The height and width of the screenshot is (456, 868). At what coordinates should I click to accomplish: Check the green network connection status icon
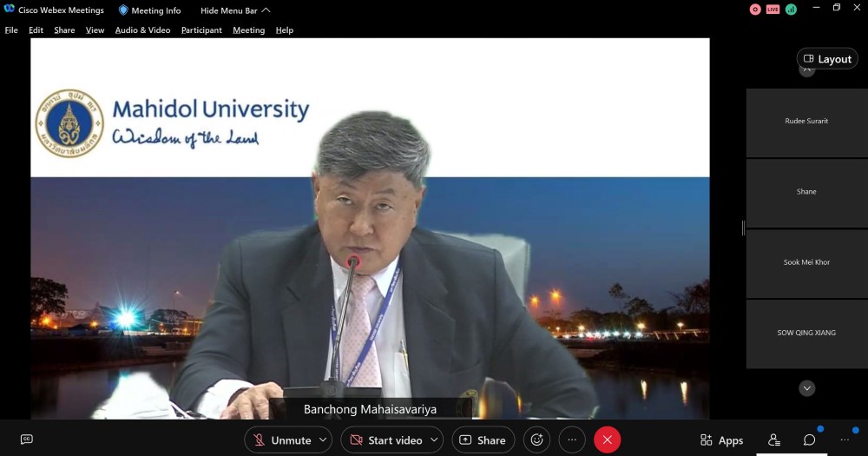tap(791, 10)
